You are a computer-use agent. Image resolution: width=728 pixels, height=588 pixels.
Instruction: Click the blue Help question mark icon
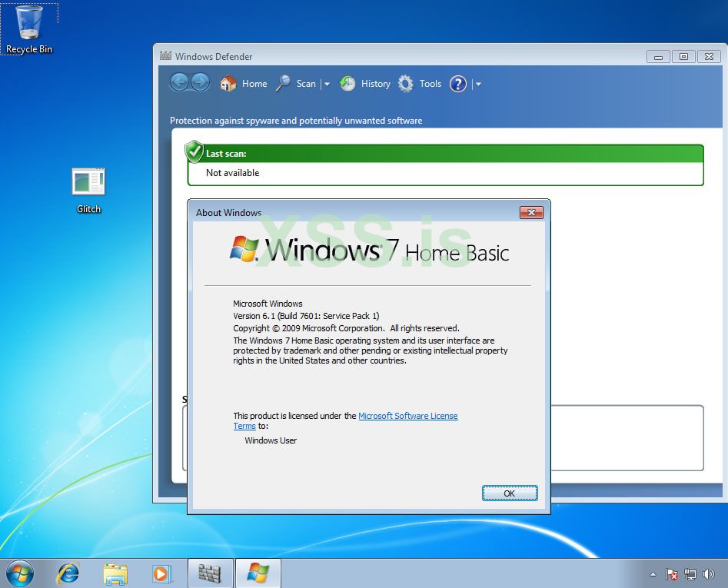457,84
